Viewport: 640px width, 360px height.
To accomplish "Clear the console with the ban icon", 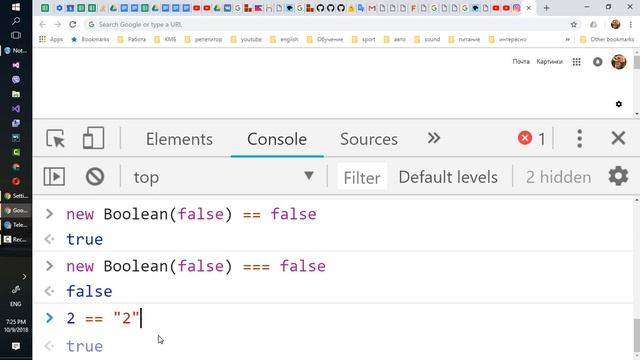I will [x=95, y=177].
